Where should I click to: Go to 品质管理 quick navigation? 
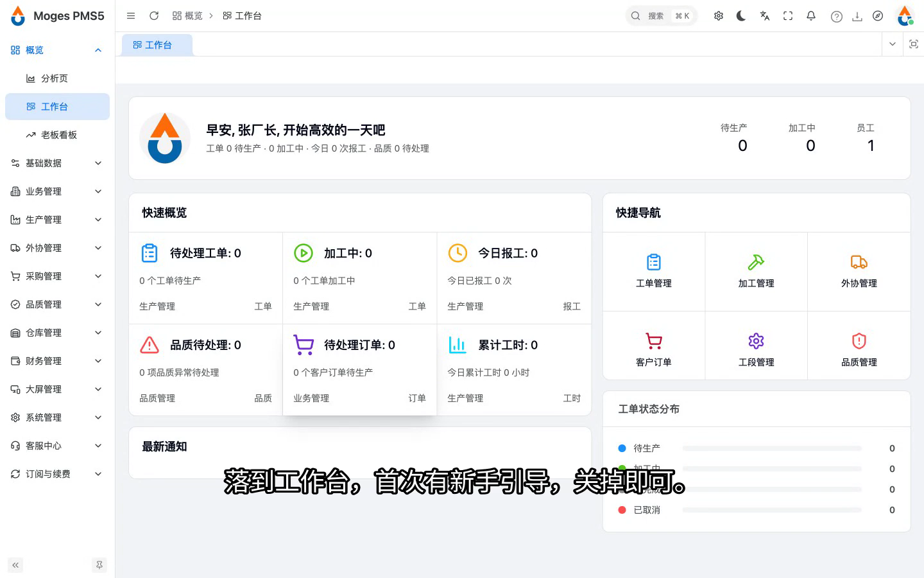tap(859, 346)
